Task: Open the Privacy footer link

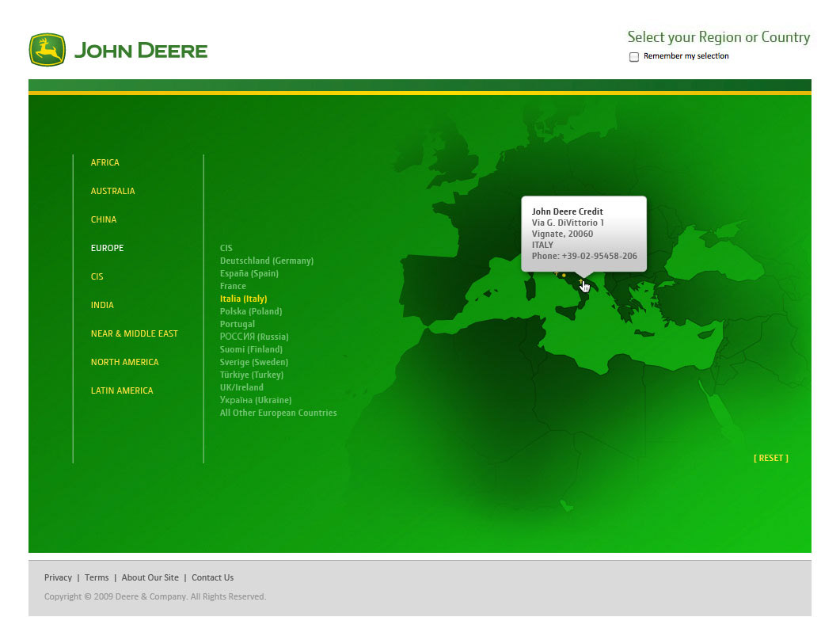Action: [x=58, y=577]
